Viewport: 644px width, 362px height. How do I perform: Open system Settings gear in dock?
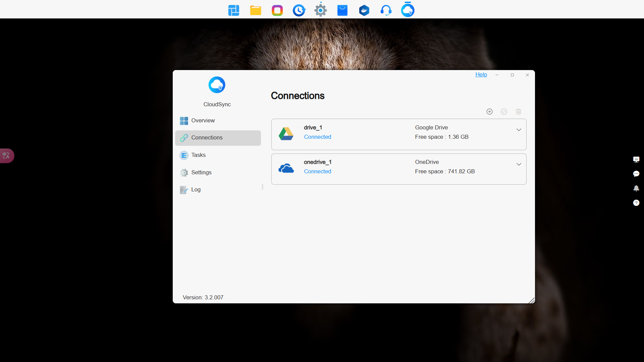(x=321, y=10)
